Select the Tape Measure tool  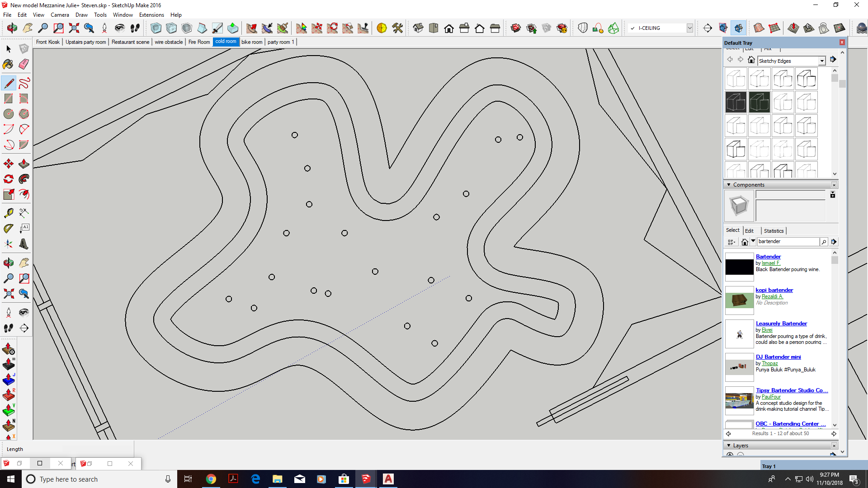[x=8, y=212]
